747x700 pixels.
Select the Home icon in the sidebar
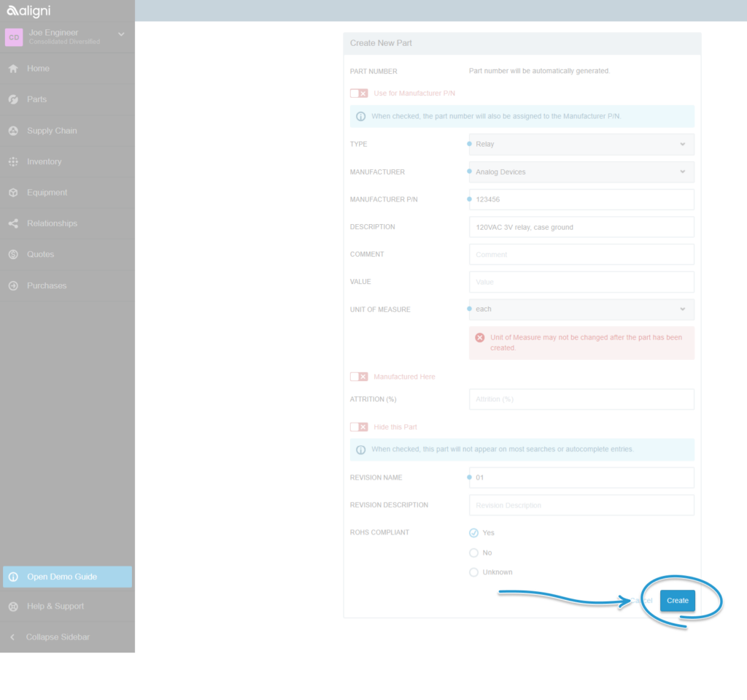(x=12, y=68)
